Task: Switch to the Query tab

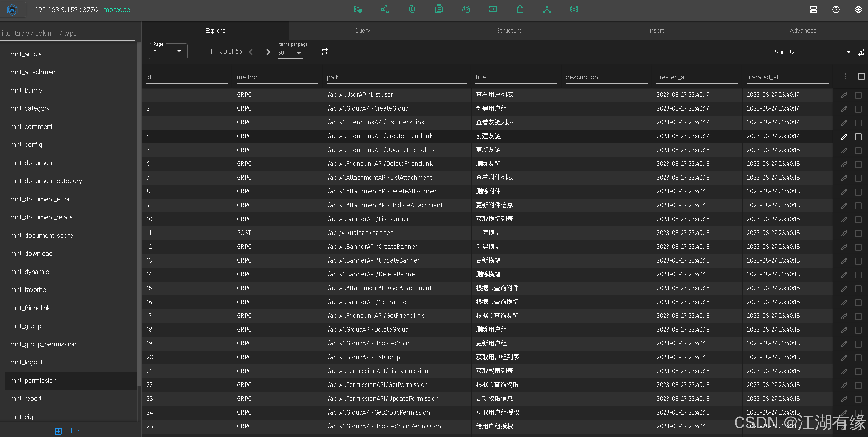Action: click(362, 31)
